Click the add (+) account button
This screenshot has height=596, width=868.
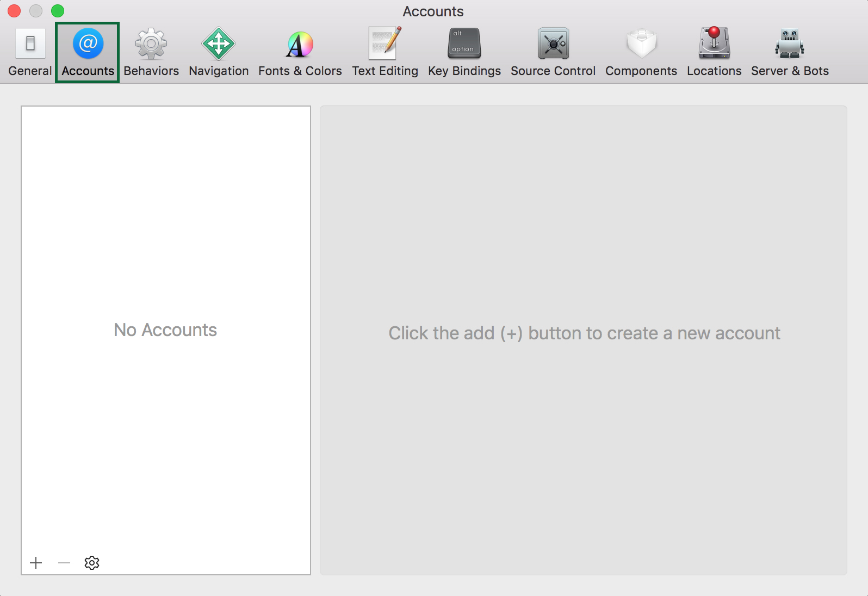(x=36, y=563)
